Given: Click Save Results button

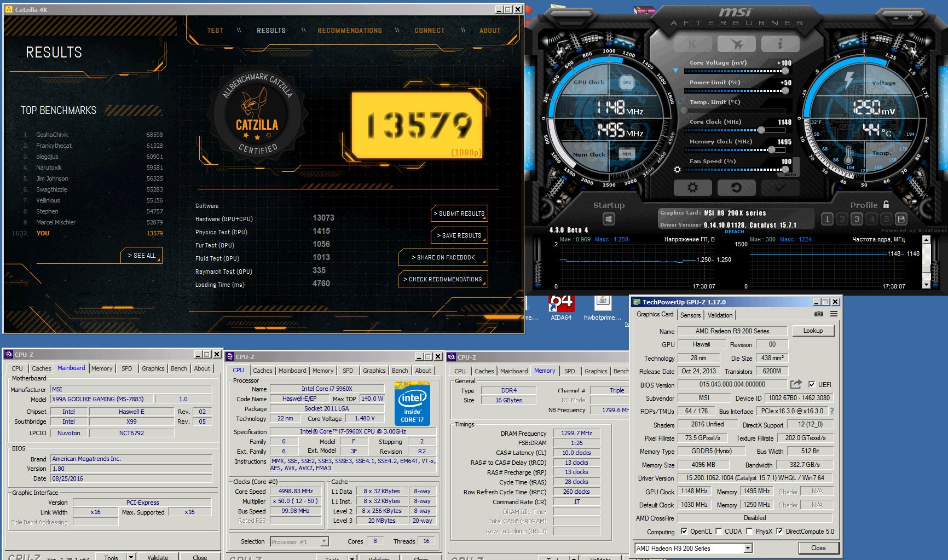Looking at the screenshot, I should point(460,235).
